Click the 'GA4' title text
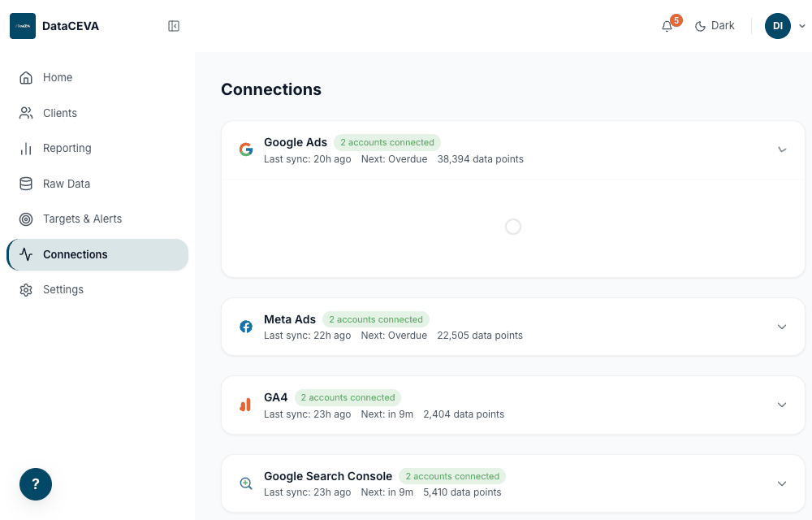The image size is (812, 520). [x=276, y=398]
